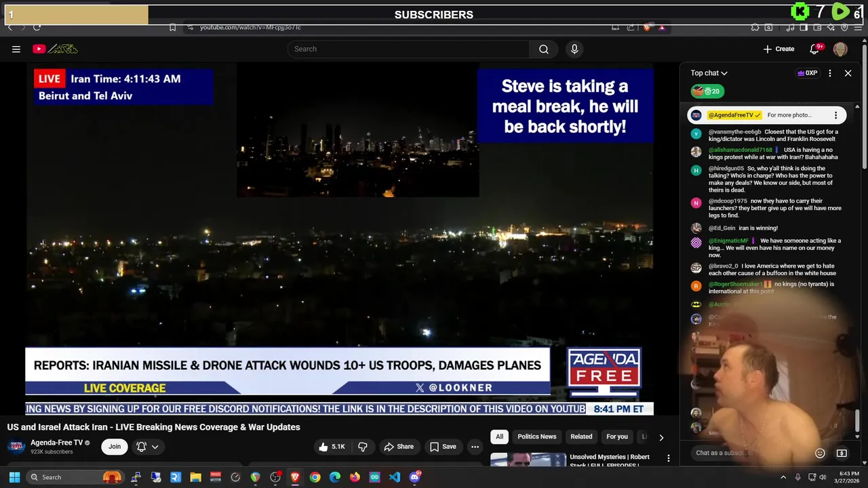Select the Related chip
This screenshot has width=868, height=488.
[581, 436]
